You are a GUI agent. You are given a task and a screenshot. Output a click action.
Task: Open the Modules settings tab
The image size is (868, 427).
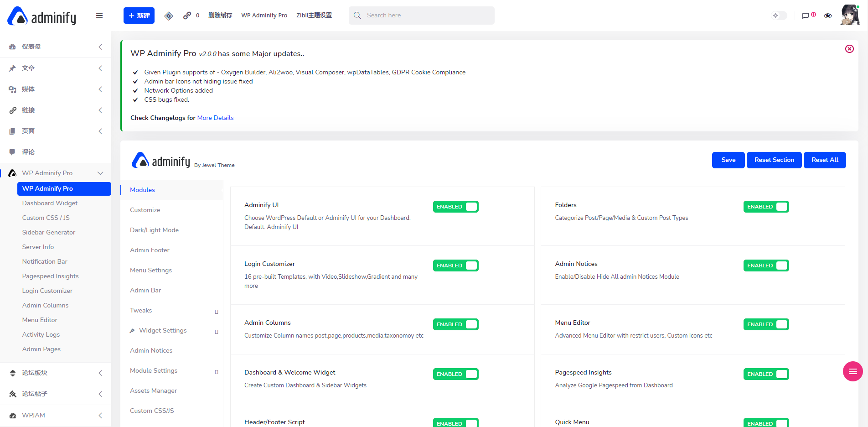point(171,190)
